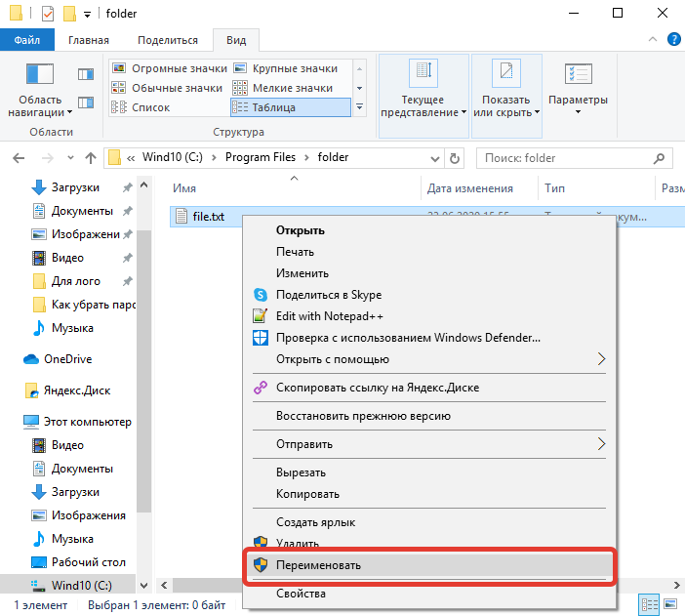
Task: Select Список layout
Action: (x=141, y=107)
